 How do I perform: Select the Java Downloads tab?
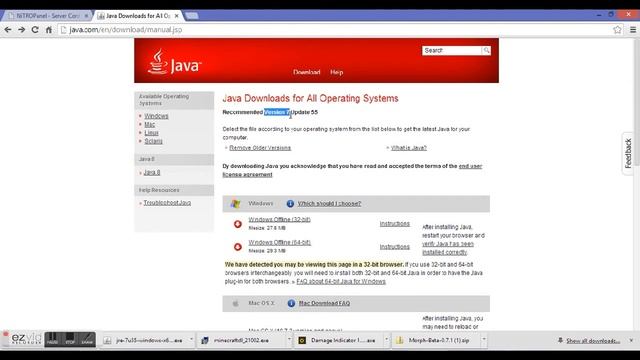138,16
